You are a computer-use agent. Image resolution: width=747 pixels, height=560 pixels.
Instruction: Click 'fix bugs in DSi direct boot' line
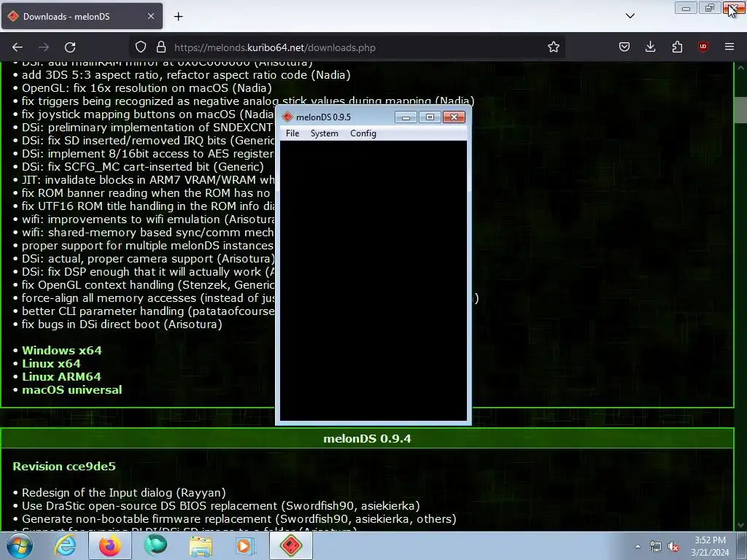[122, 324]
